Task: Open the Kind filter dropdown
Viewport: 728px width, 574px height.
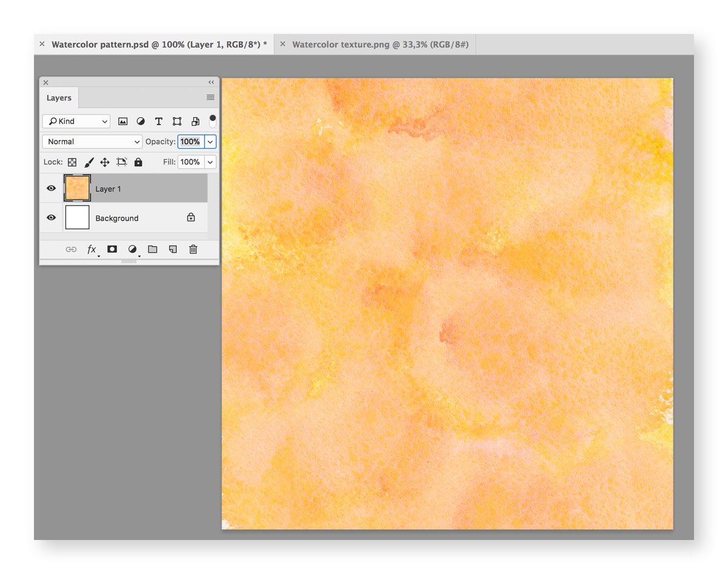Action: point(76,121)
